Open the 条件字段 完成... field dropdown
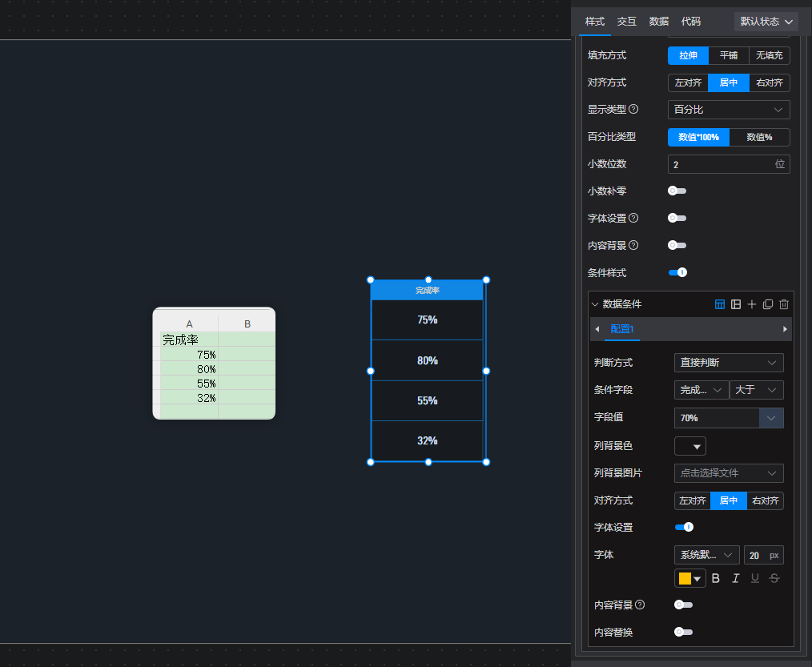The height and width of the screenshot is (667, 812). (701, 390)
